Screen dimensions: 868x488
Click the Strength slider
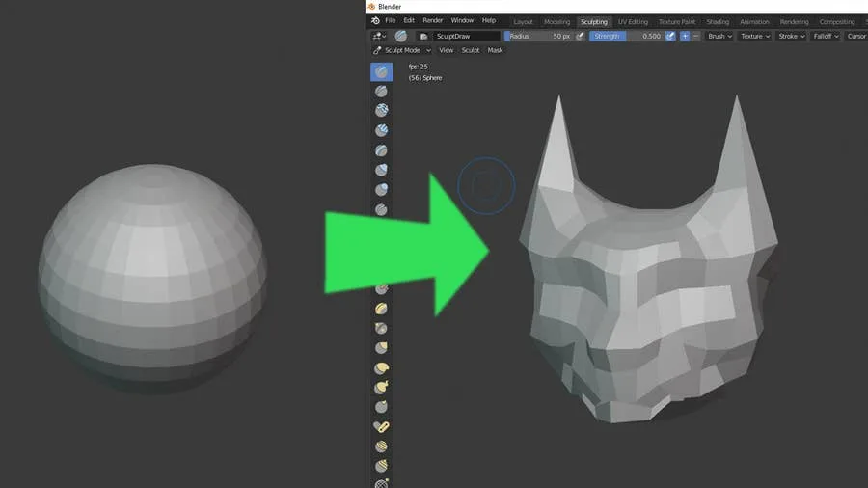(626, 36)
